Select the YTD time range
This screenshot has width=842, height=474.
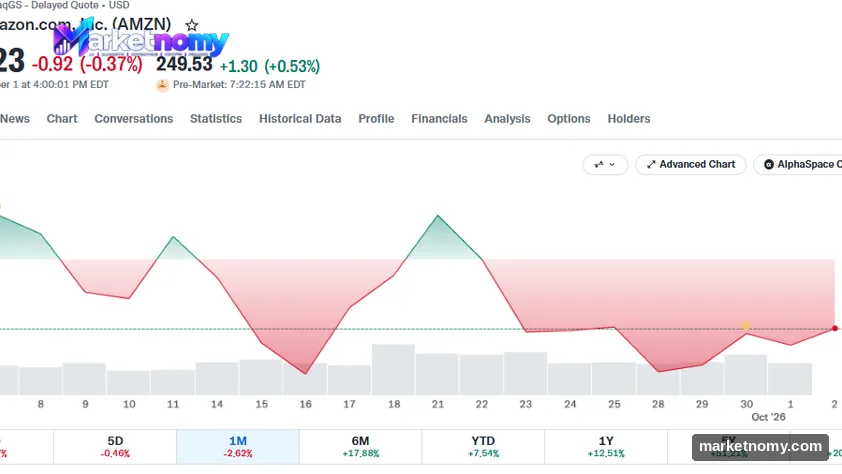[x=483, y=447]
